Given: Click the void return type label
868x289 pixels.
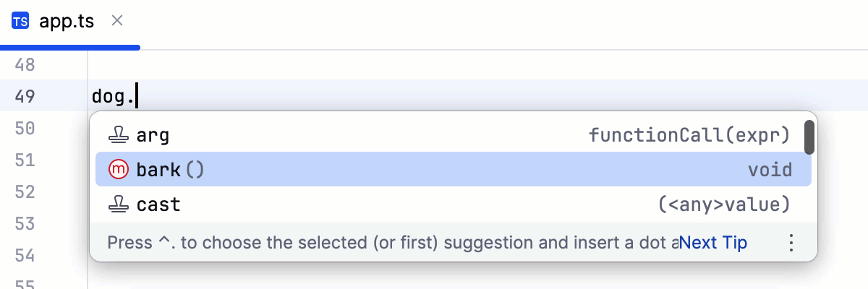Looking at the screenshot, I should pos(770,170).
